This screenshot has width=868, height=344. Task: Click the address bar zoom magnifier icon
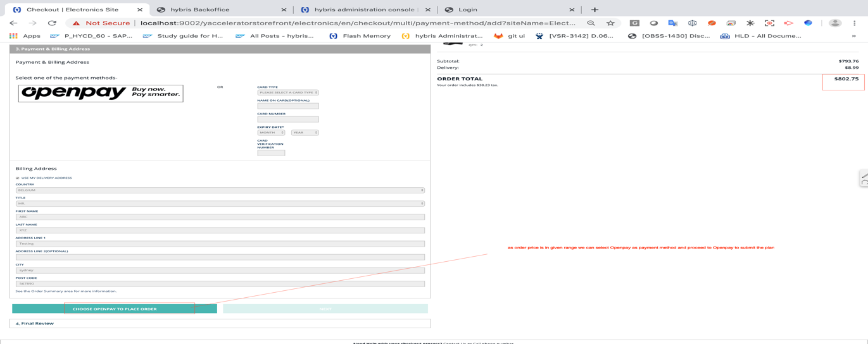click(591, 23)
